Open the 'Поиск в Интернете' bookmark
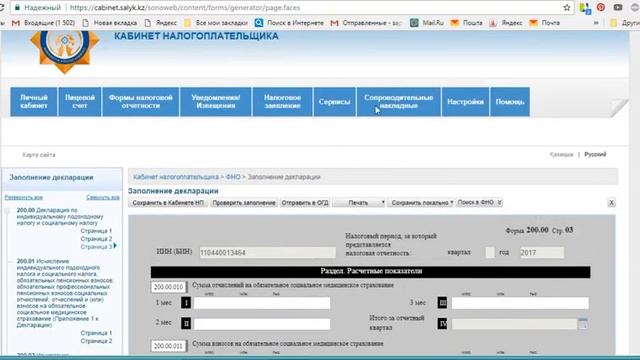This screenshot has width=640, height=360. tap(289, 23)
